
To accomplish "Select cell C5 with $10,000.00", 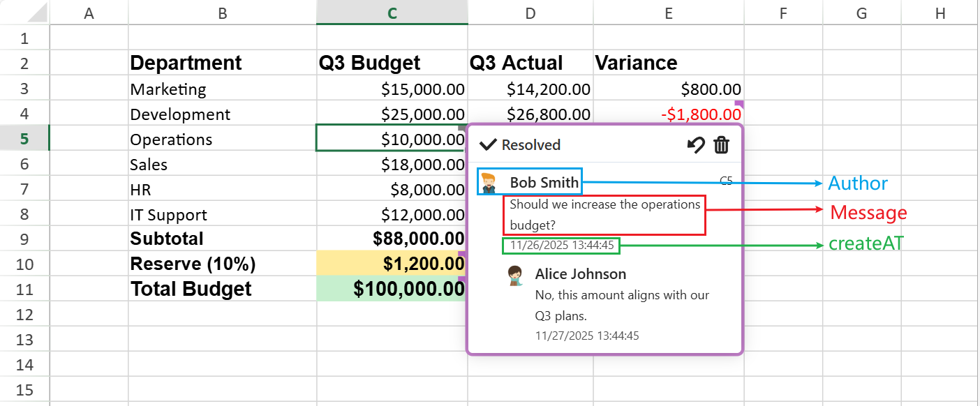I will pos(391,139).
